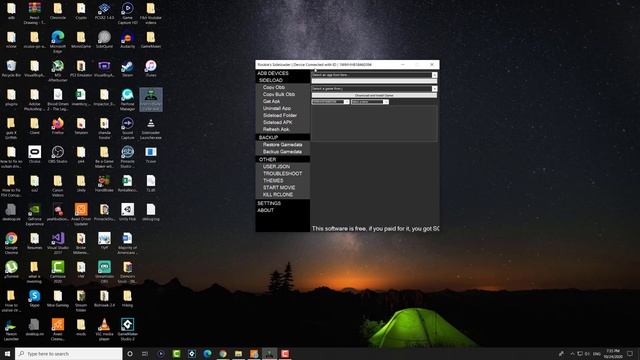Select the Skype desktop icon
Screen dimensions: 640x360
point(34,298)
